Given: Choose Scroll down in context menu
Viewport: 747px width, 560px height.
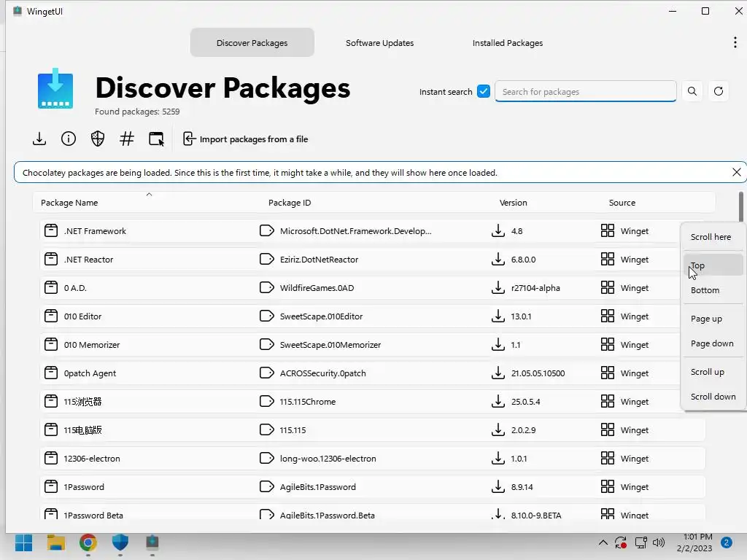Looking at the screenshot, I should (x=713, y=397).
